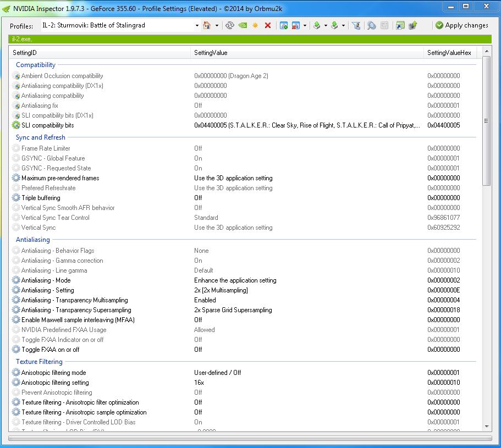
Task: Click the add application to profile icon
Action: [x=283, y=25]
